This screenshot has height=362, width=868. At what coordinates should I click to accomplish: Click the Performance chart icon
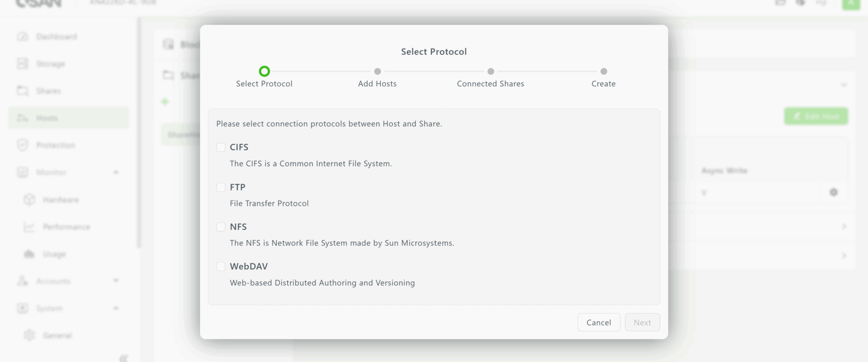pos(29,227)
